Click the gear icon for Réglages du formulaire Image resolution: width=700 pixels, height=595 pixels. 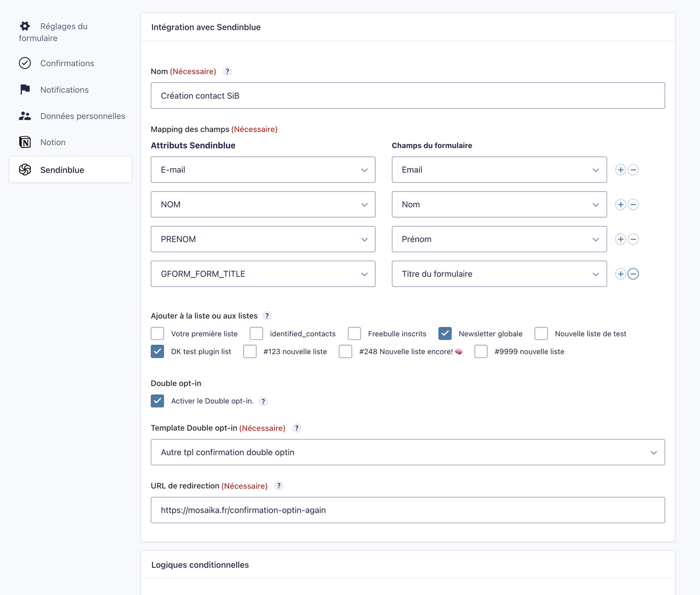pos(25,26)
